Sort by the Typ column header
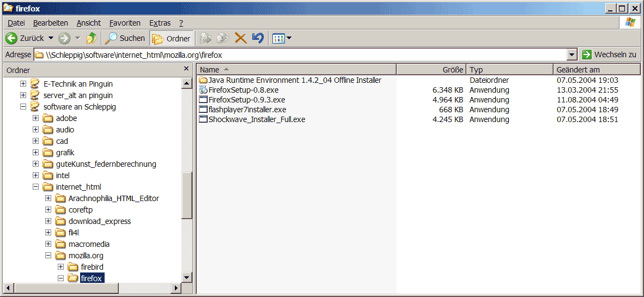Viewport: 644px width, 297px height. point(509,70)
